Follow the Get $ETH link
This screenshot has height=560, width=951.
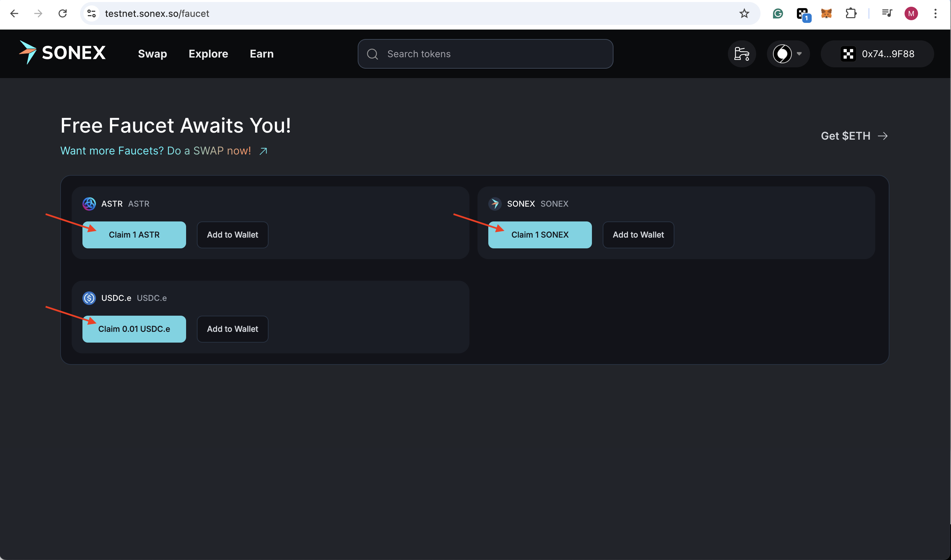(854, 136)
